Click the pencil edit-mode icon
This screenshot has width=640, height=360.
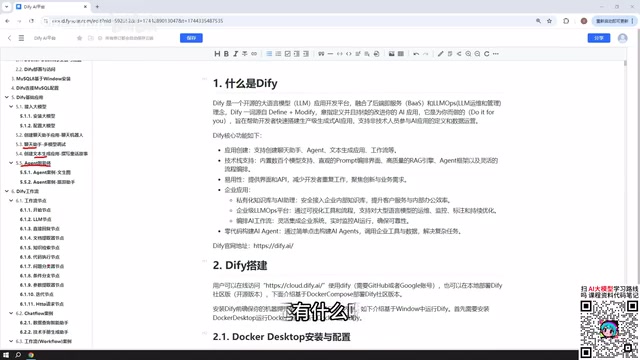coord(440,54)
